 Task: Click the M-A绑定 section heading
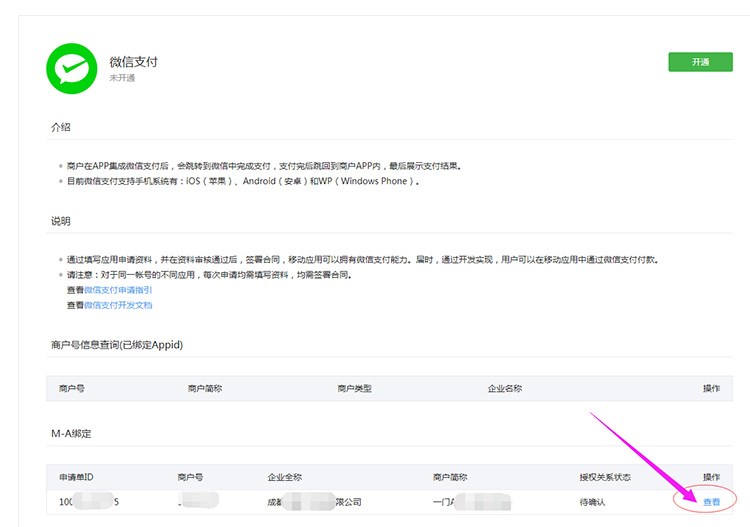pyautogui.click(x=71, y=433)
